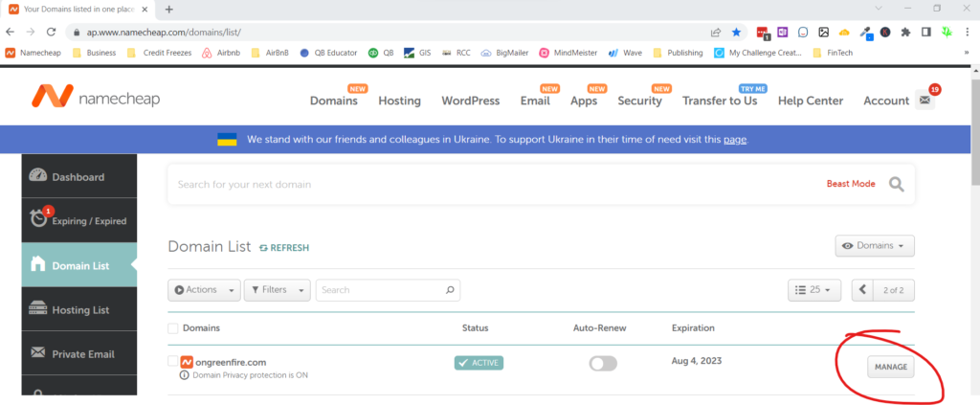Expand the hidden bookmarks chevron
This screenshot has width=980, height=405.
click(967, 53)
